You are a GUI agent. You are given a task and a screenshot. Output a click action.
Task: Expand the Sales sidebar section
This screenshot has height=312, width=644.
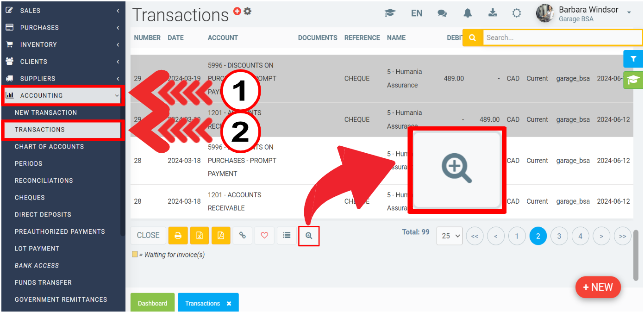[x=63, y=11]
